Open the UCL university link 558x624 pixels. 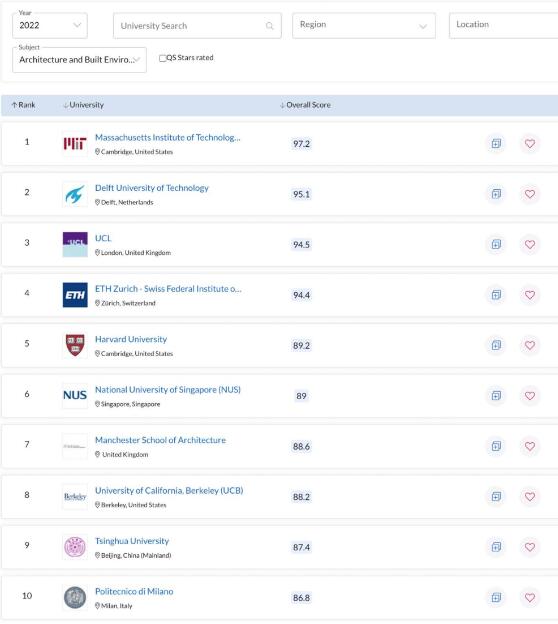[103, 238]
